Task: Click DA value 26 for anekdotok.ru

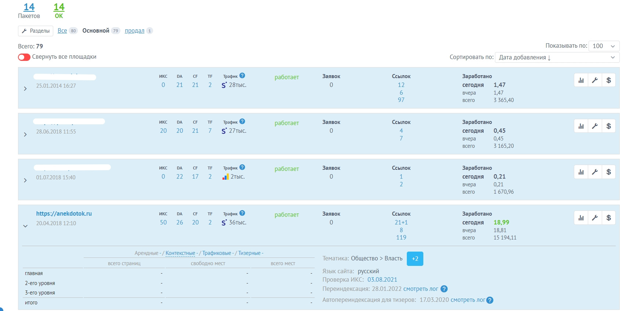Action: pos(180,223)
